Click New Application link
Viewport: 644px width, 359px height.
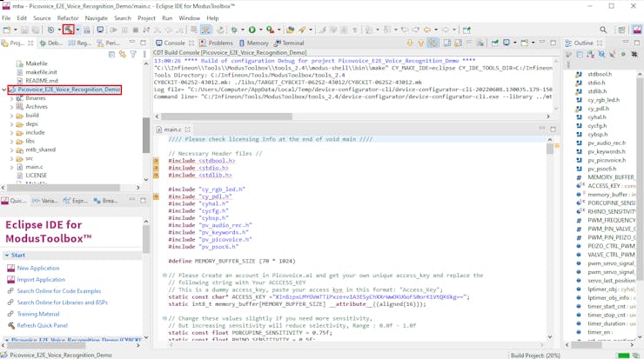(38, 269)
